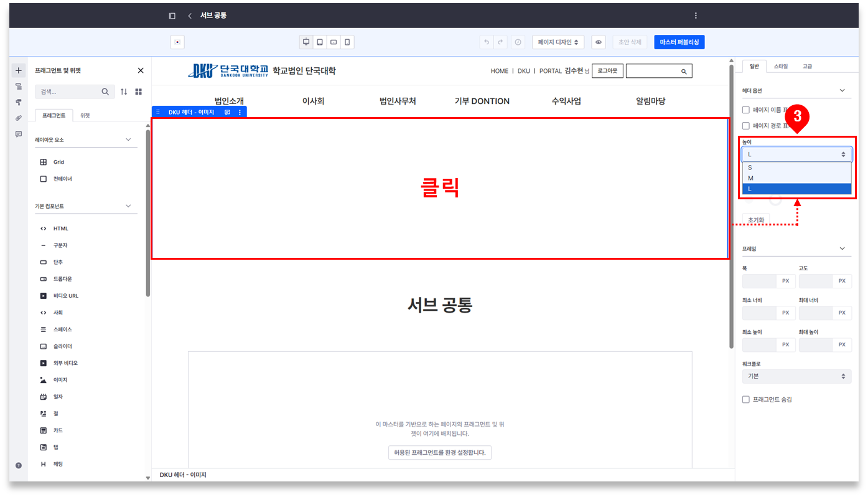The height and width of the screenshot is (497, 868).
Task: Click the 마스터 퍼블리싱 button
Action: (x=679, y=42)
